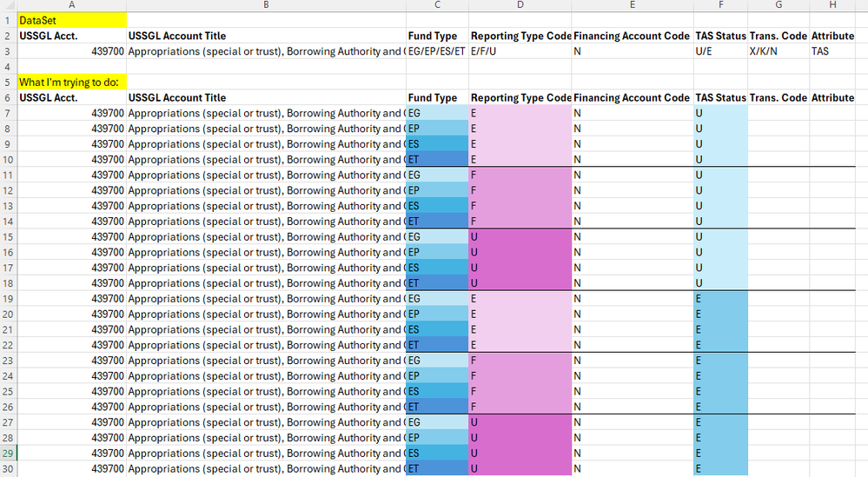Click 'Trans. Code' header in row 6
This screenshot has height=477, width=868.
779,98
